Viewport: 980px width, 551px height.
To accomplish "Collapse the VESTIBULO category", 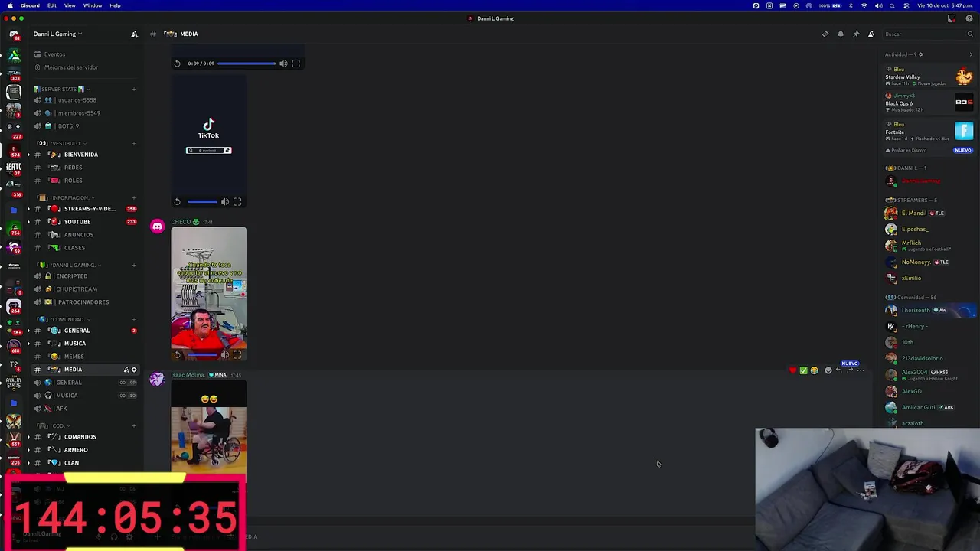I will [x=61, y=143].
